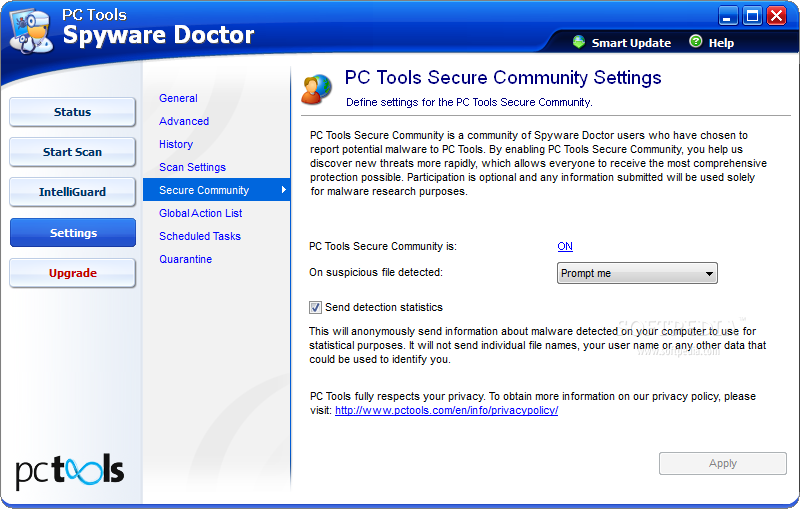This screenshot has height=509, width=800.
Task: Click the Secure Community user globe icon
Action: (x=316, y=89)
